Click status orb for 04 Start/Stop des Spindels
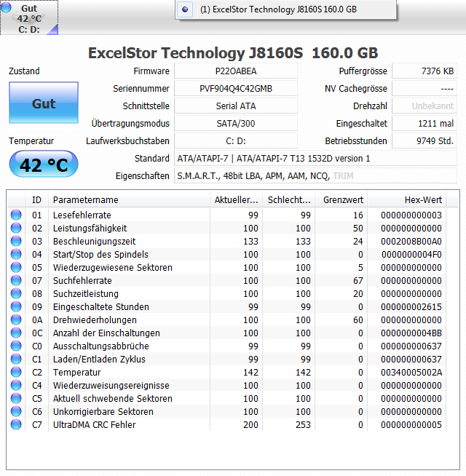Viewport: 466px width, 476px height. (16, 254)
